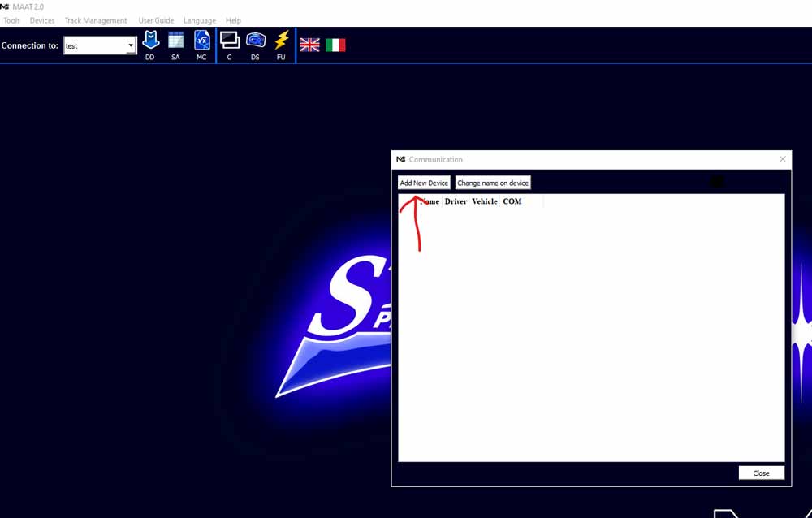Click the Close button in Communication dialog
812x518 pixels.
coord(762,473)
